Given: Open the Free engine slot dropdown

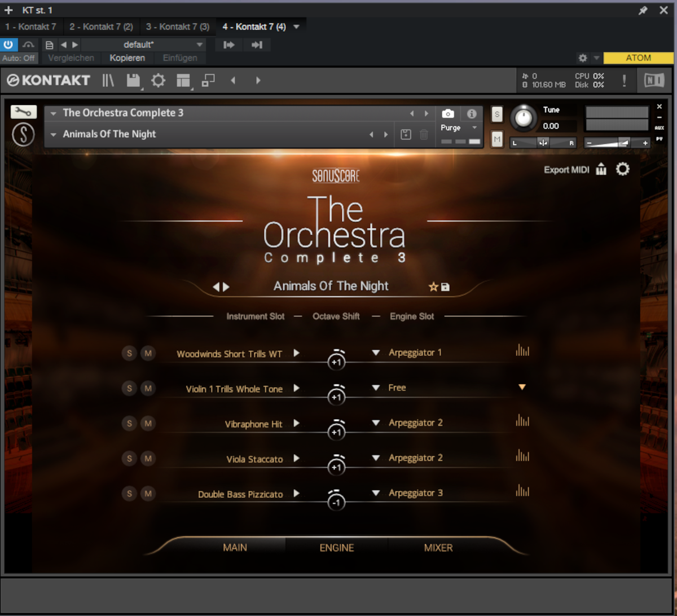Looking at the screenshot, I should pos(376,388).
